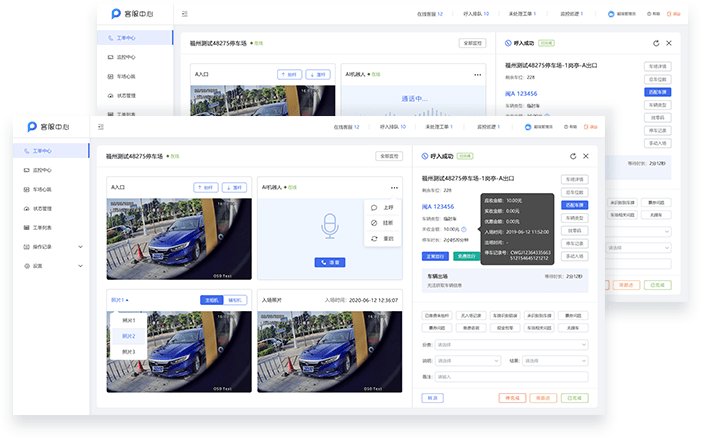Close the front 呼入成功 call panel
The image size is (701, 438).
586,156
